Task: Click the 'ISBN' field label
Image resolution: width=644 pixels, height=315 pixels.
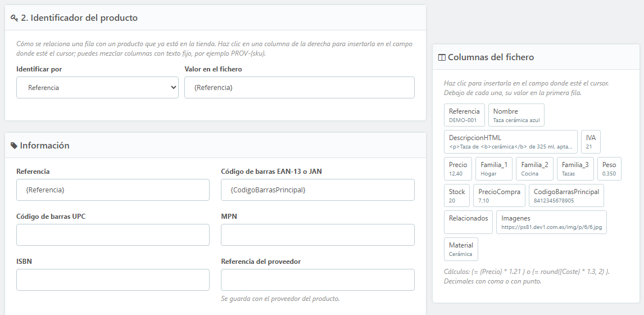Action: tap(24, 262)
